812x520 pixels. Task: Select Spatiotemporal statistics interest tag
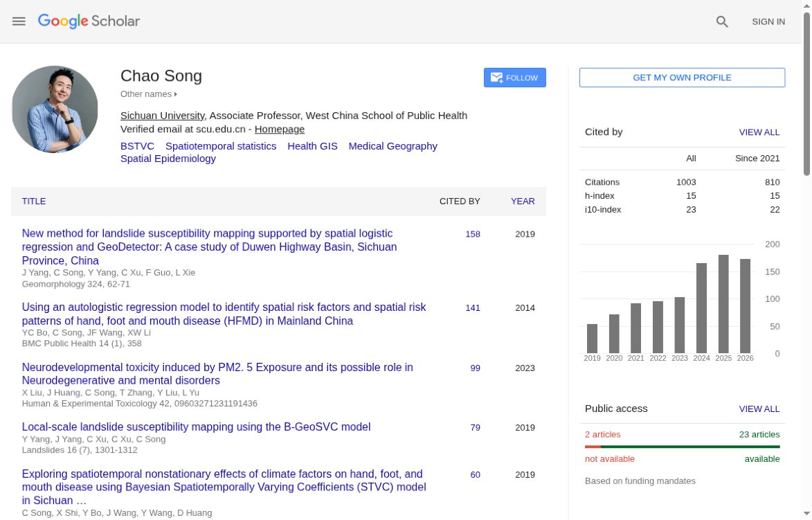(221, 146)
